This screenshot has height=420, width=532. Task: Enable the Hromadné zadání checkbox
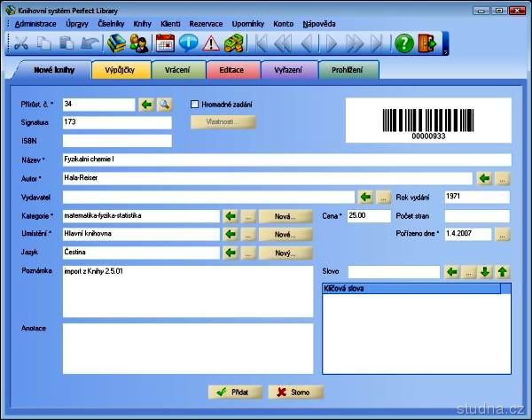tap(195, 105)
